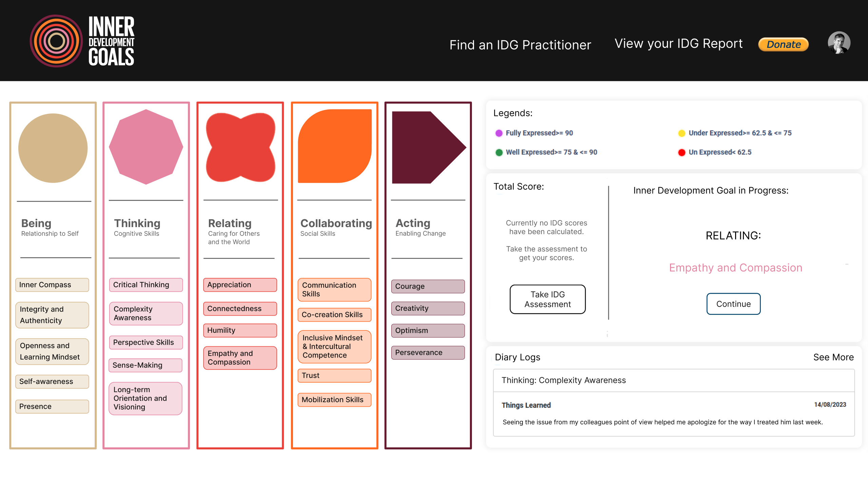Select the Critical Thinking skill

[x=146, y=285]
